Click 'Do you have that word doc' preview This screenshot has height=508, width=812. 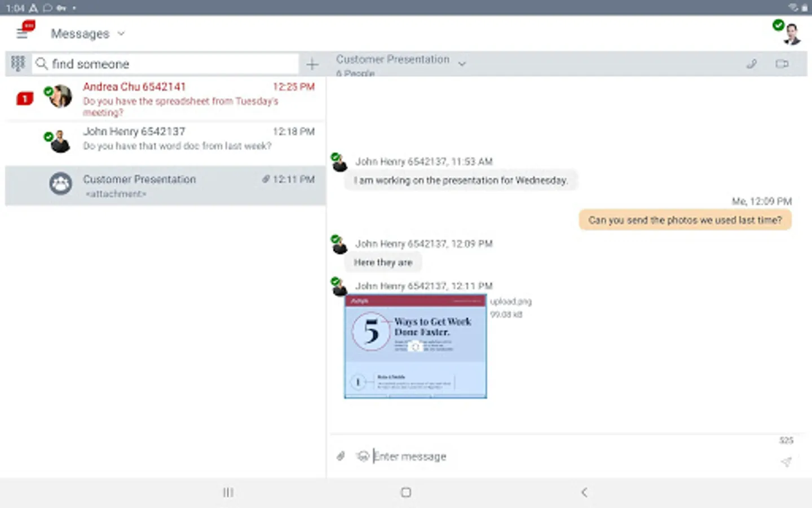(177, 146)
